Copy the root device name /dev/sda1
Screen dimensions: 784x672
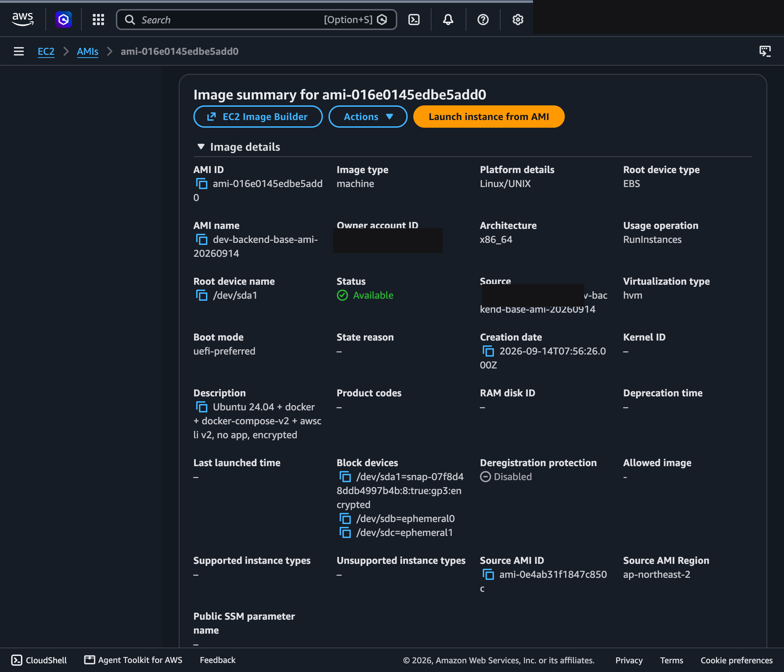click(202, 295)
